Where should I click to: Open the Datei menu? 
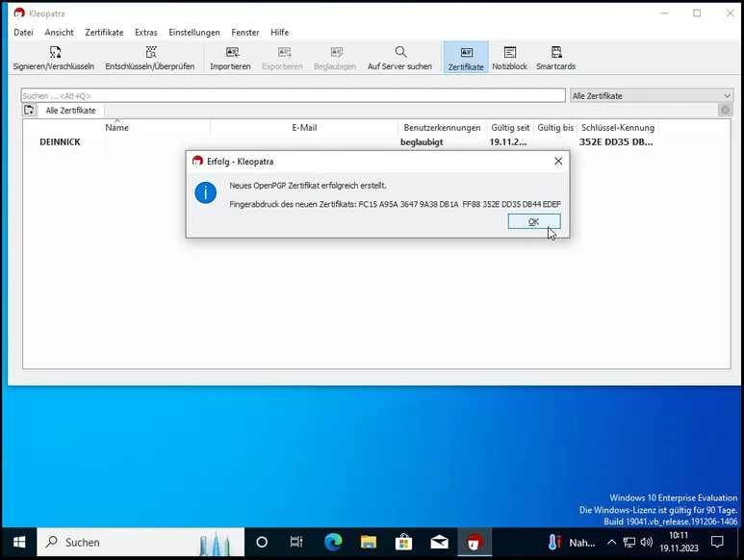point(23,33)
